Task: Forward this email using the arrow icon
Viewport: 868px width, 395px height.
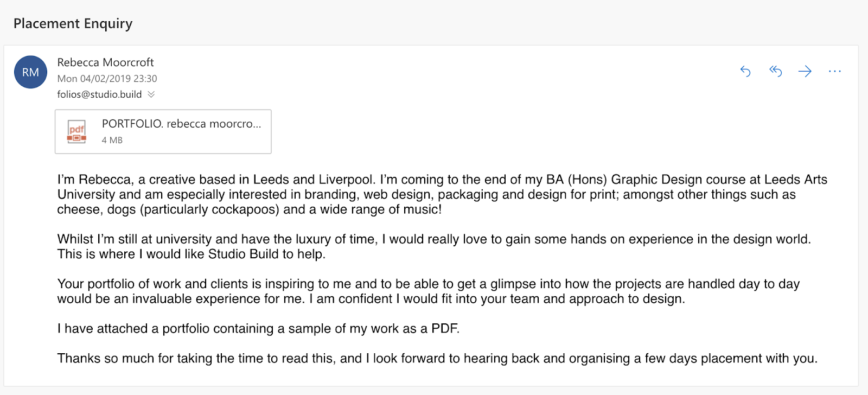Action: (x=805, y=71)
